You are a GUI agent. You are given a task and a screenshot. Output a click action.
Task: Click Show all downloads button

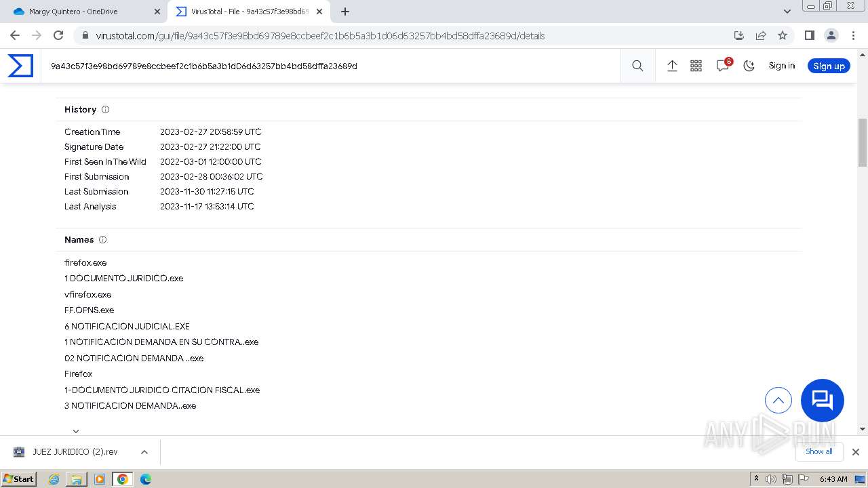[x=819, y=451]
